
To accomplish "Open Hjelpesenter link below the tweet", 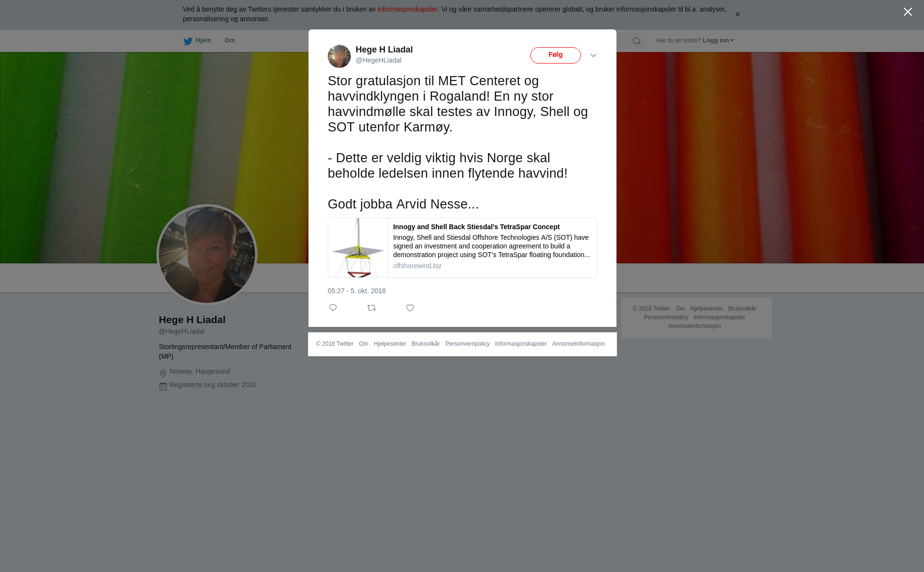I will 390,344.
